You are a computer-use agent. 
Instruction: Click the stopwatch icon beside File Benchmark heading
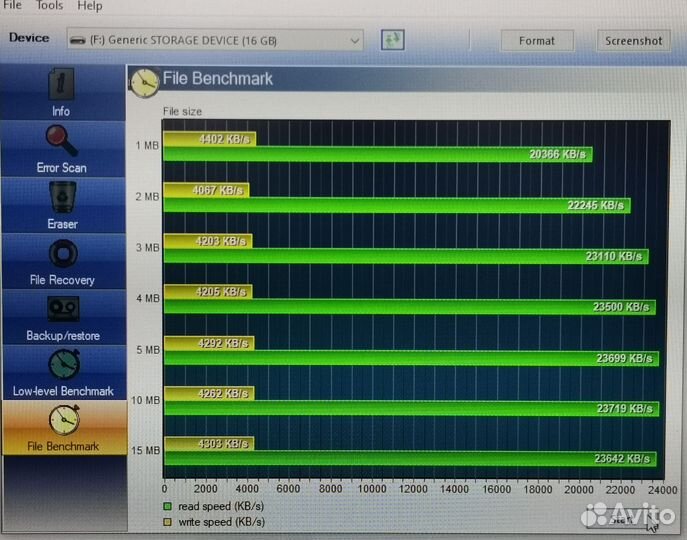(144, 82)
